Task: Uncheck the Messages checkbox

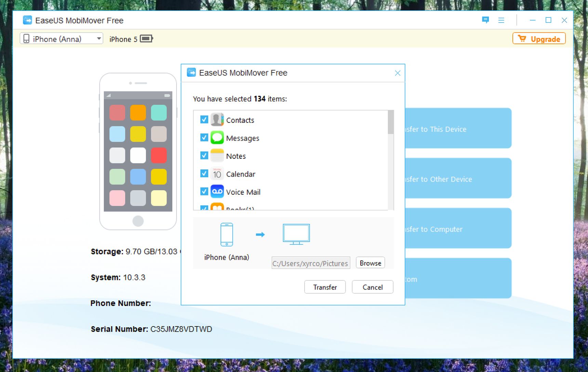Action: [x=204, y=138]
